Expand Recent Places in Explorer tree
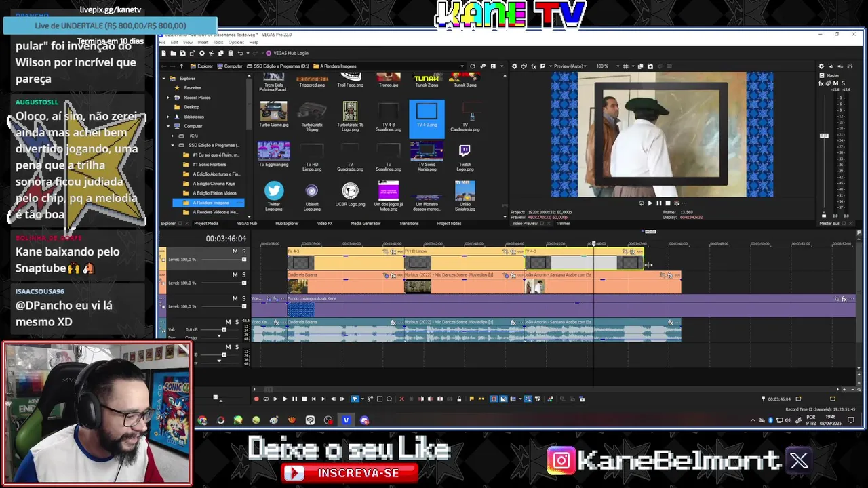The image size is (868, 488). click(x=168, y=98)
